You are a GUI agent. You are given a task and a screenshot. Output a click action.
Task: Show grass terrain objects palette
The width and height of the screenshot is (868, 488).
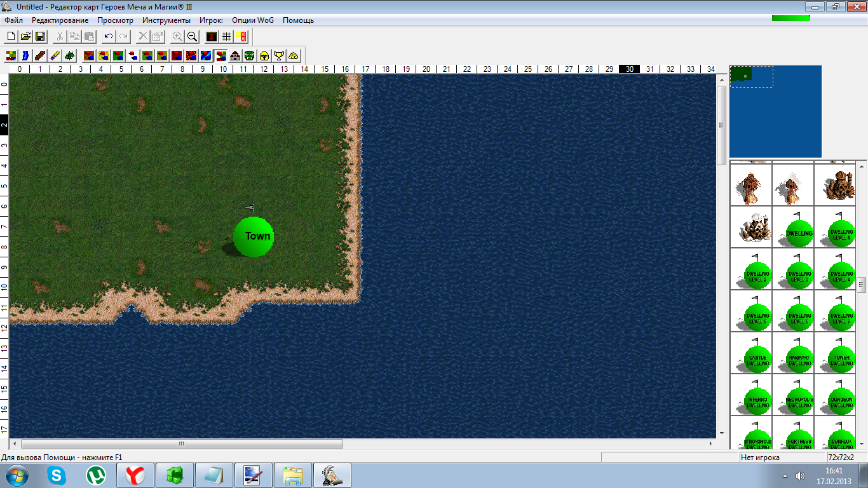[x=118, y=55]
